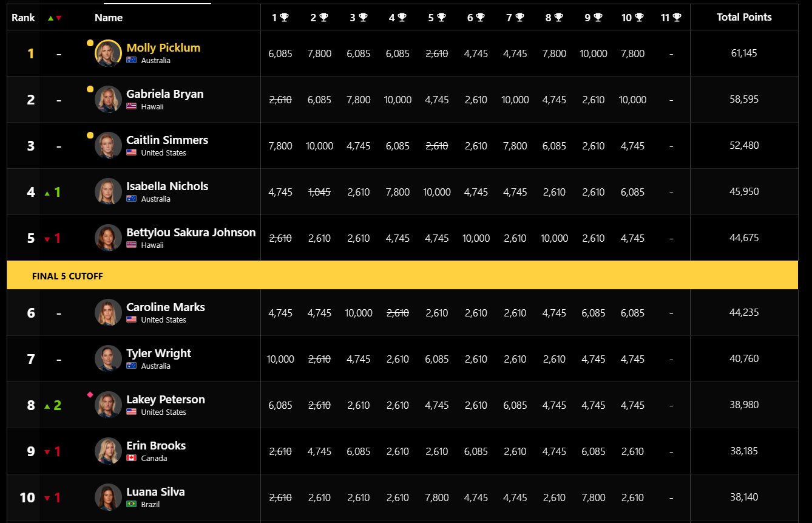Click the yellow Final 5 Cutoff banner

tap(402, 275)
